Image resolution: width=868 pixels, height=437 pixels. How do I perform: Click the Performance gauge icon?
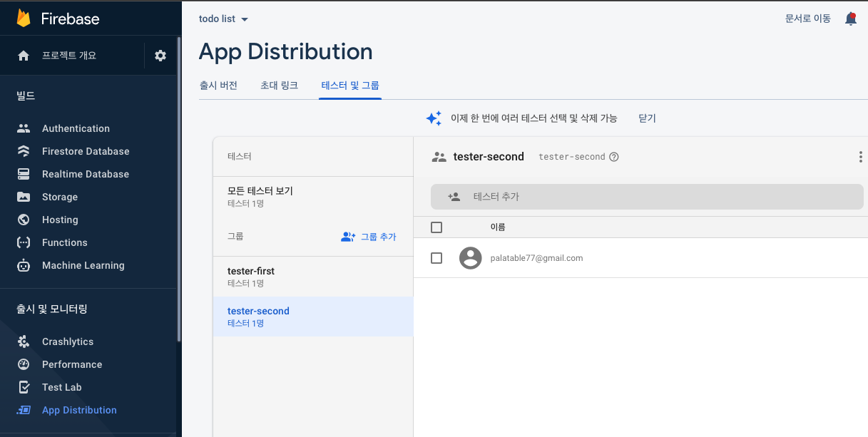24,364
